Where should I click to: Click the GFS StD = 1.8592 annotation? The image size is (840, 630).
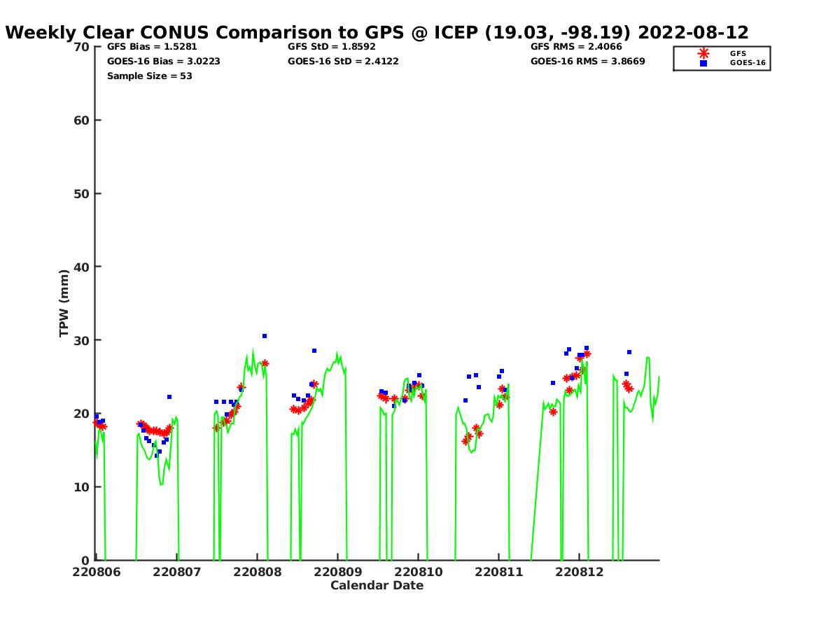pos(332,47)
